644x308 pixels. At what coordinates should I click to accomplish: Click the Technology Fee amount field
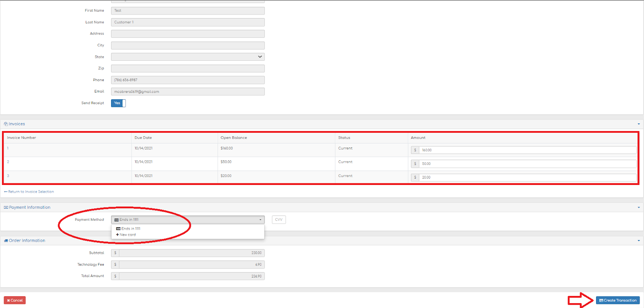point(192,265)
